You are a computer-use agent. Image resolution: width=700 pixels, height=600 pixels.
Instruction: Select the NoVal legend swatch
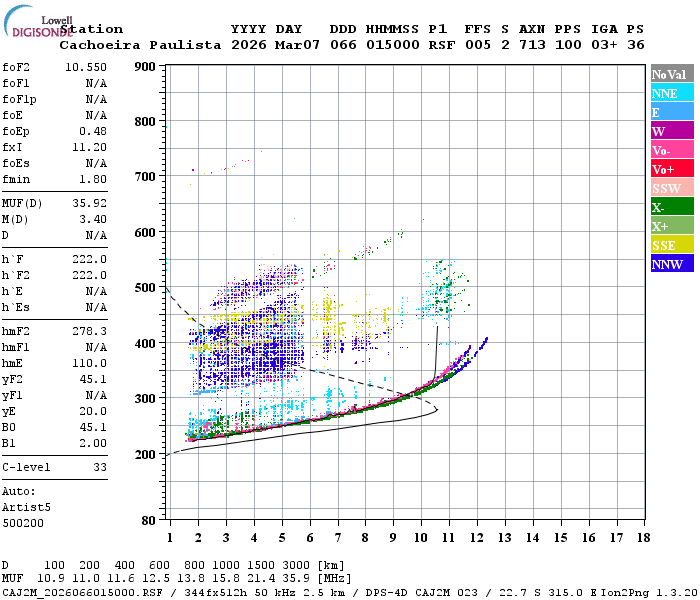tap(672, 74)
